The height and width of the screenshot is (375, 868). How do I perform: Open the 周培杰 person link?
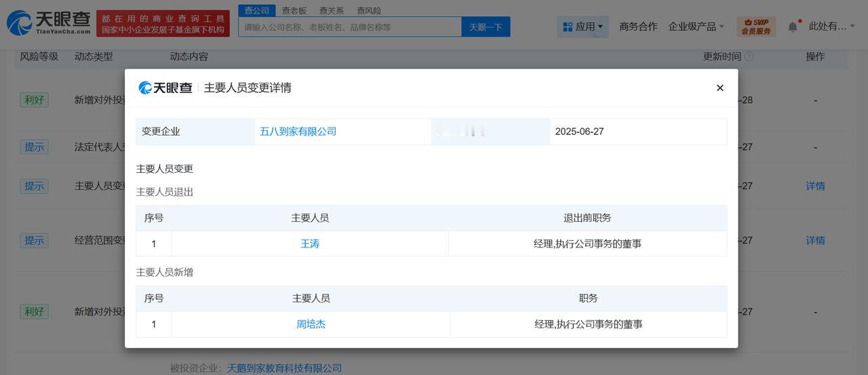[311, 324]
